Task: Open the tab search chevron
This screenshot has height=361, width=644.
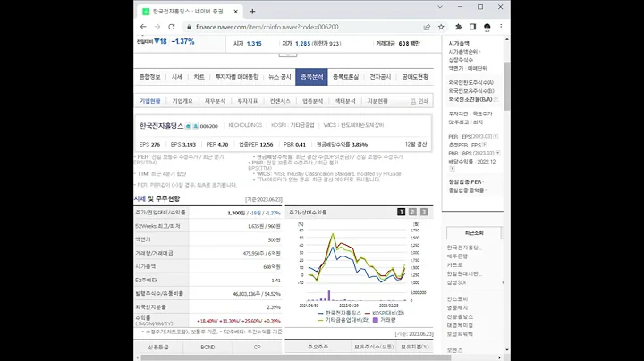Action: [440, 7]
